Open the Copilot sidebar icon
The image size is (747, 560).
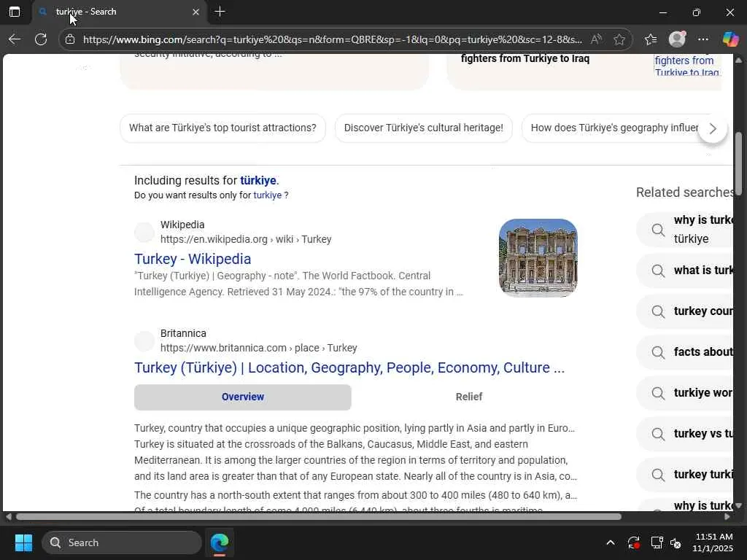click(x=730, y=39)
